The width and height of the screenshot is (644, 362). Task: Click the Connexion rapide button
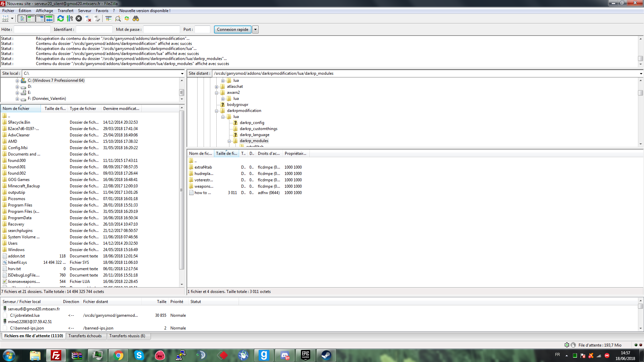pos(232,29)
